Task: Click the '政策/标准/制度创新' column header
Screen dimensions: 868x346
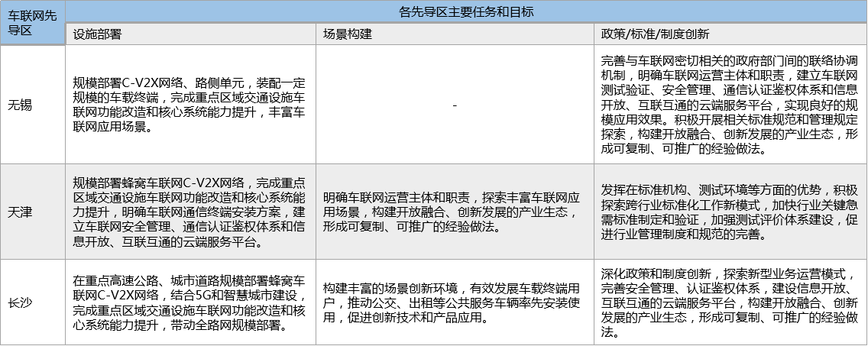Action: click(x=730, y=34)
